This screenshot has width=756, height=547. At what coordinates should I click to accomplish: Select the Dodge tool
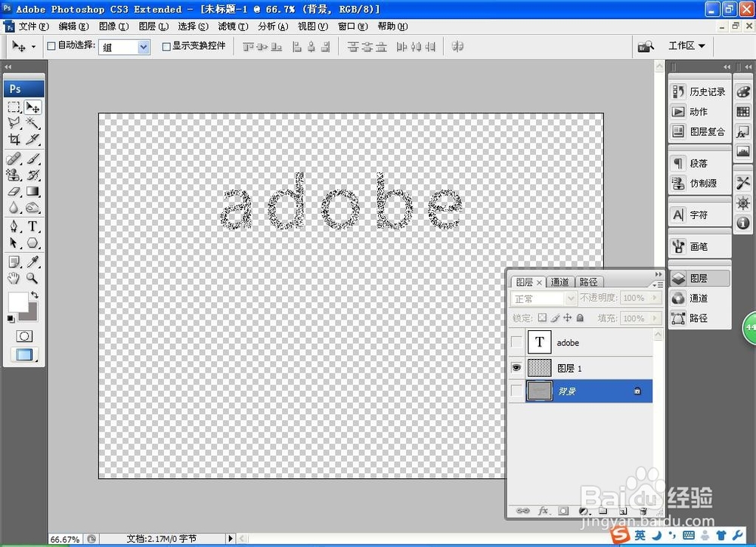point(33,208)
